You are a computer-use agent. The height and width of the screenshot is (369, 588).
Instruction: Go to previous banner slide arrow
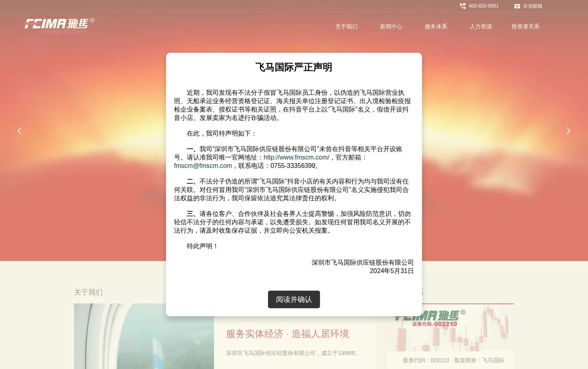pos(19,131)
